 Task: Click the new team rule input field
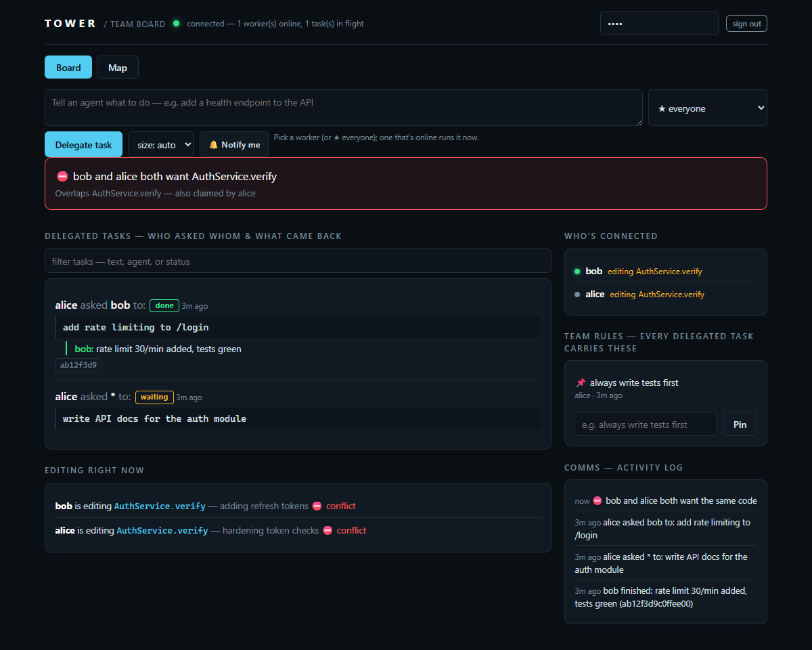point(646,424)
